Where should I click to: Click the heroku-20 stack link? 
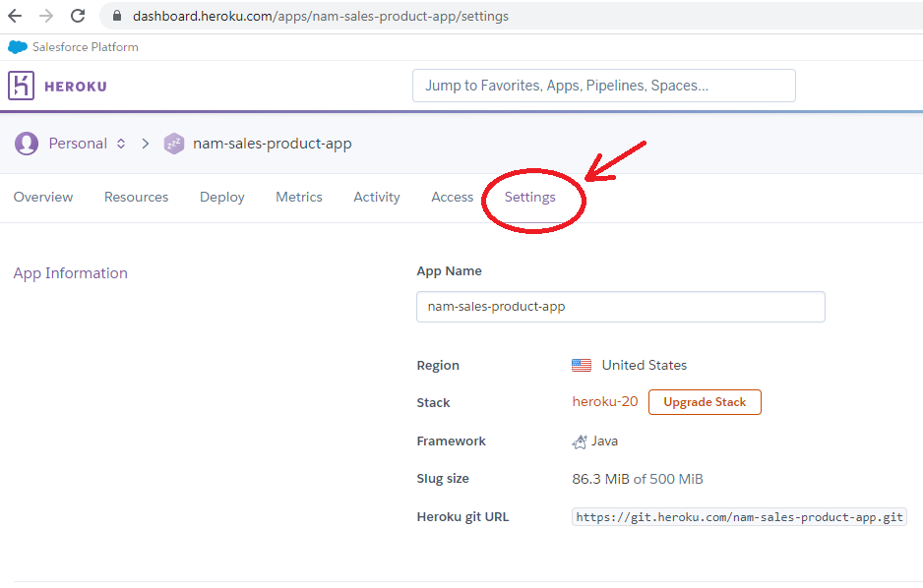pyautogui.click(x=604, y=401)
